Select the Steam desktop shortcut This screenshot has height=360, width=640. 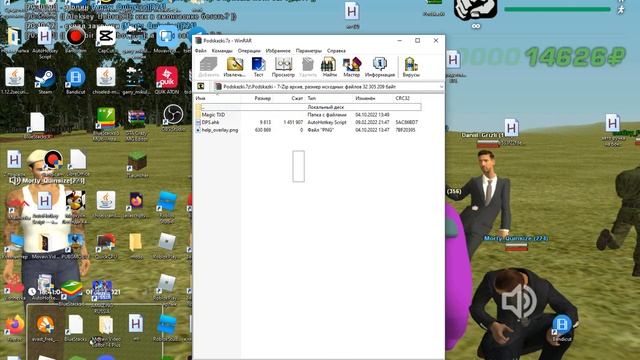click(45, 81)
